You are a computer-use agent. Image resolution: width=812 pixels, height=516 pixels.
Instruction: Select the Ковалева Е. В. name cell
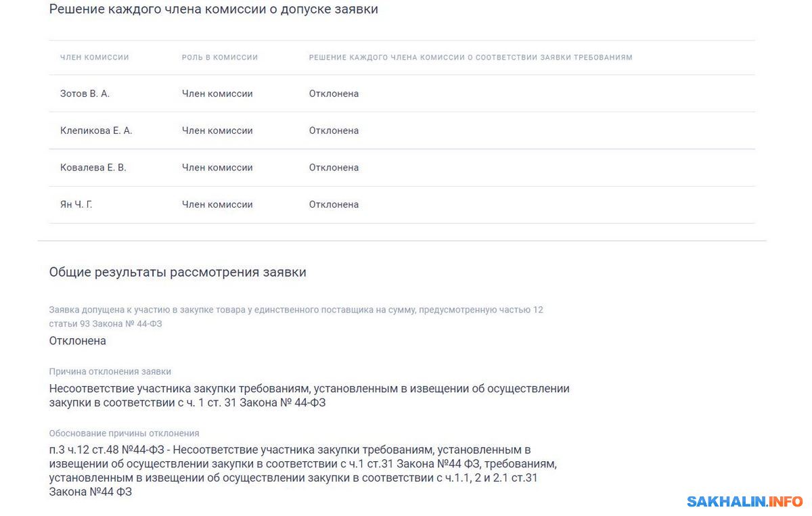coord(93,168)
